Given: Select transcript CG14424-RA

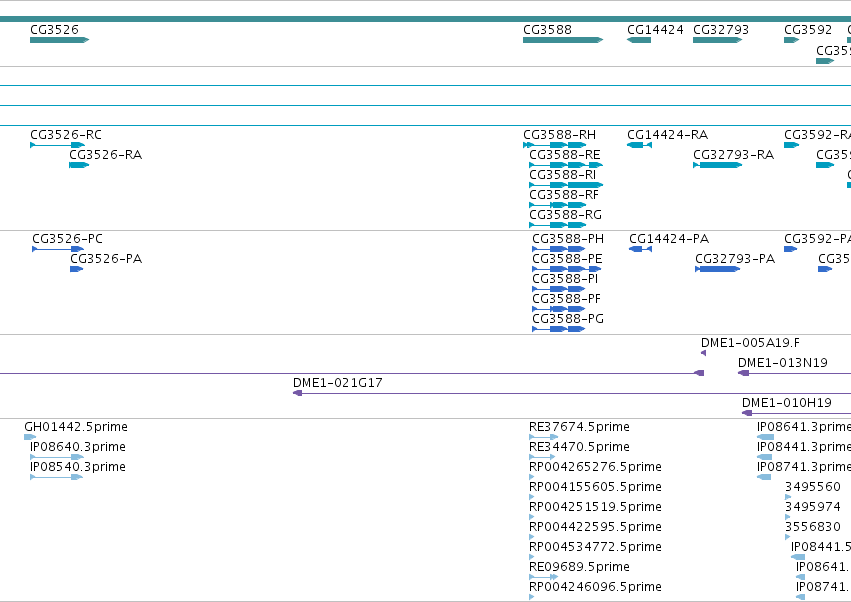Looking at the screenshot, I should 639,145.
